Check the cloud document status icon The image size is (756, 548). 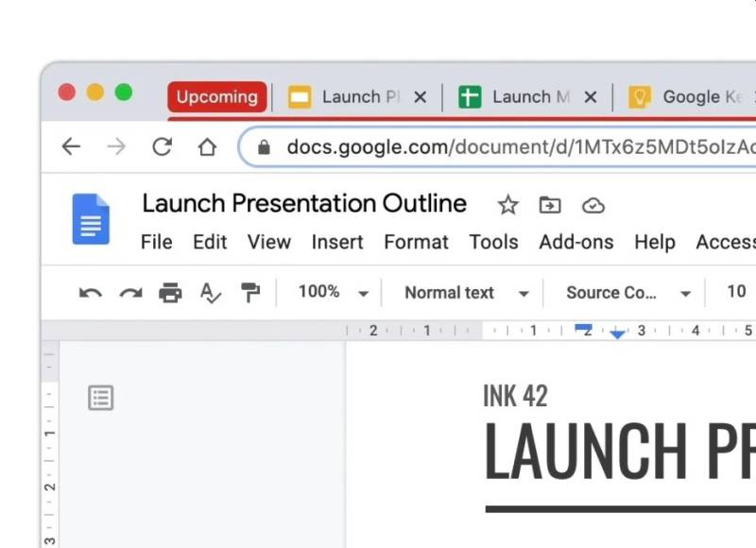point(593,205)
